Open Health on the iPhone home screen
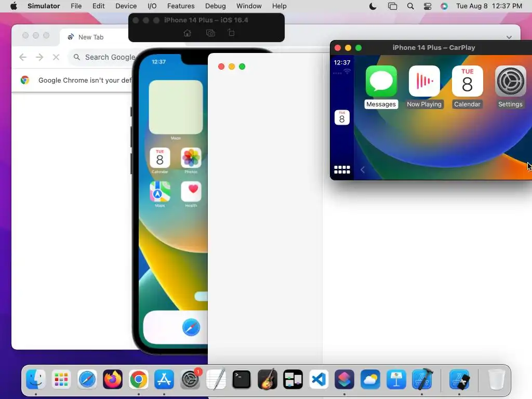The height and width of the screenshot is (399, 532). pos(191,192)
